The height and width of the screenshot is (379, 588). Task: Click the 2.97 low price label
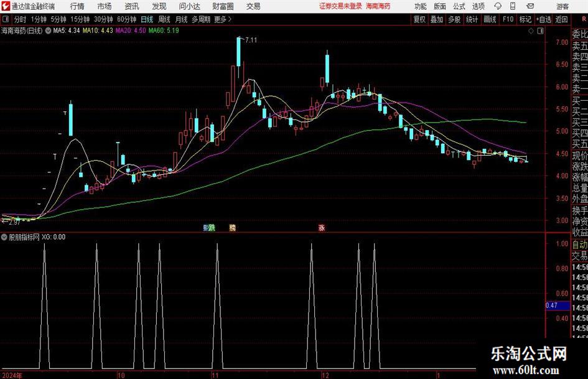click(14, 222)
